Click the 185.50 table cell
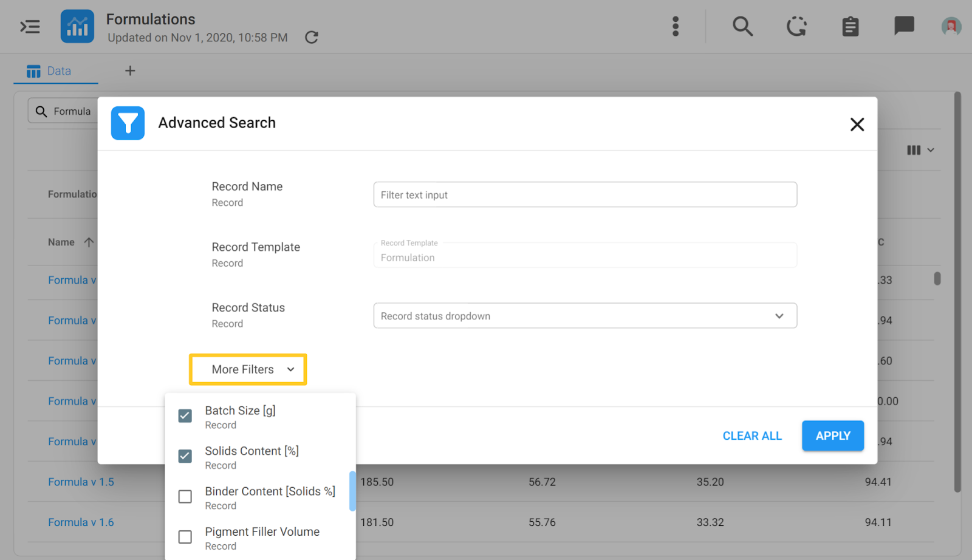 (377, 482)
